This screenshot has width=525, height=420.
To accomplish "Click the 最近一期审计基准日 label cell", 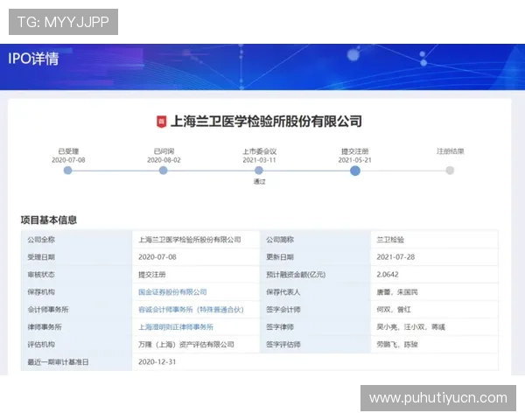I will [x=77, y=361].
